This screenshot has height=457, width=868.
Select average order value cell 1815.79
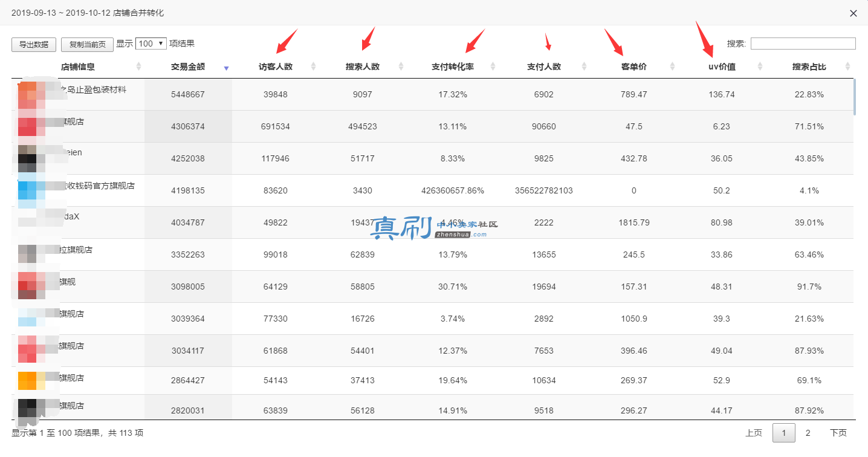634,222
